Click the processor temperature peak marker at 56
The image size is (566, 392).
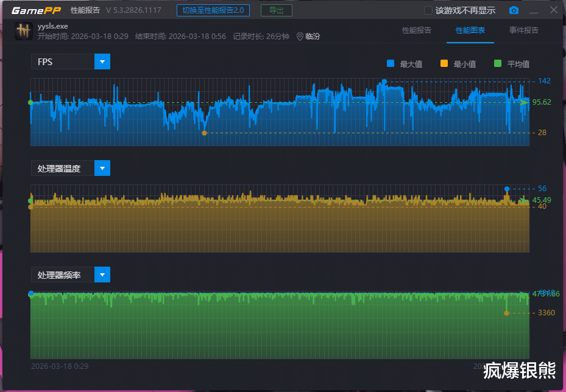click(506, 189)
